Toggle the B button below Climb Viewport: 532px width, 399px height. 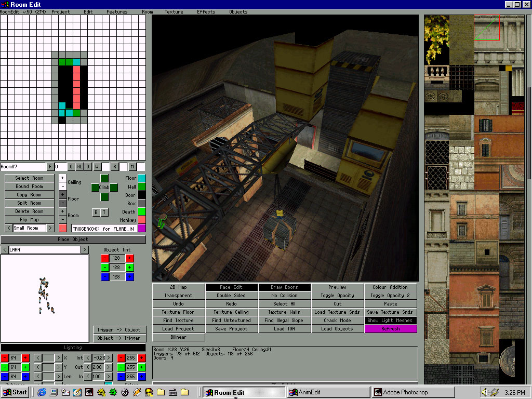[96, 212]
